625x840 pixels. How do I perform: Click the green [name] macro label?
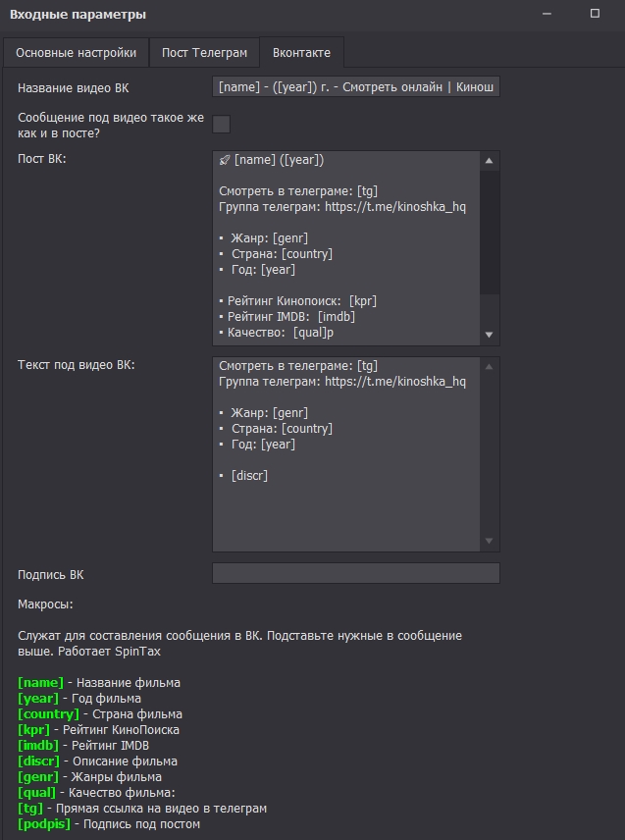[x=40, y=683]
